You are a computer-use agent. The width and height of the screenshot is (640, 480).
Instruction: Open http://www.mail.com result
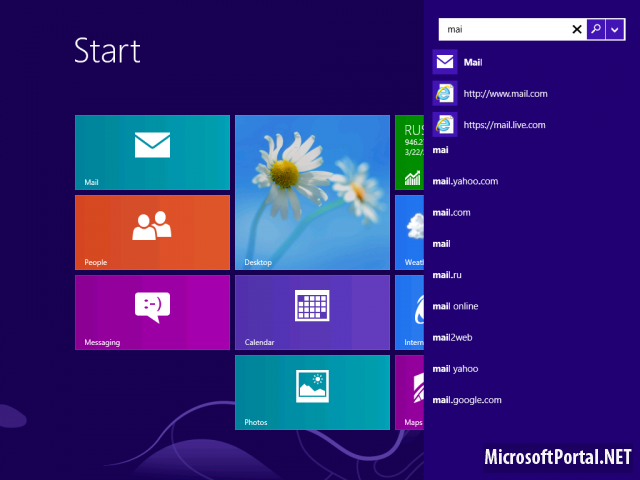pos(530,93)
